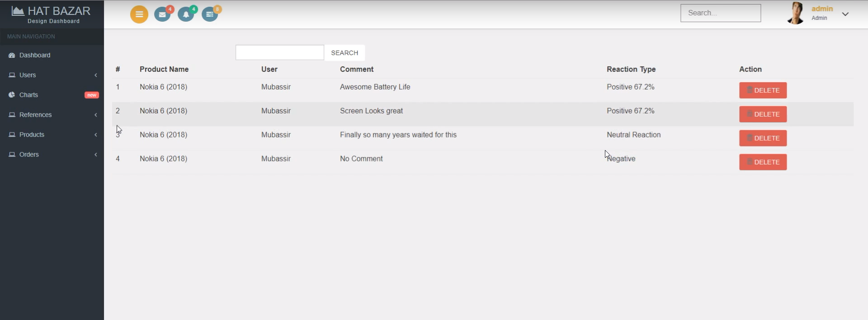
Task: Select Nokia 6 (2018) in row 1
Action: click(x=163, y=87)
